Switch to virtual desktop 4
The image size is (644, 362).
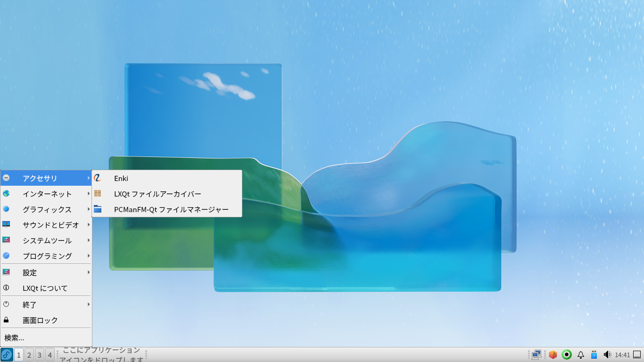50,355
